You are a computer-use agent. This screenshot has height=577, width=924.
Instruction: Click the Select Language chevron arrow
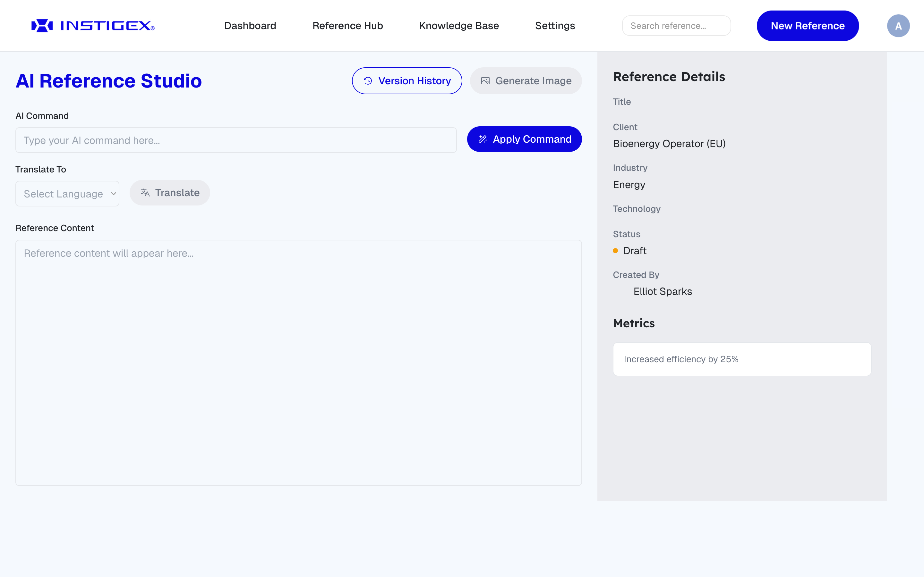pos(113,194)
